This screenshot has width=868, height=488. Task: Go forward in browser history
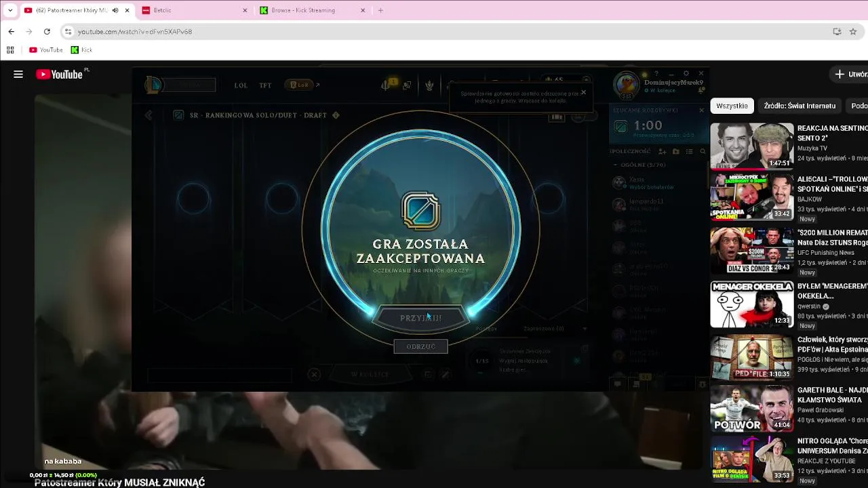tap(28, 31)
